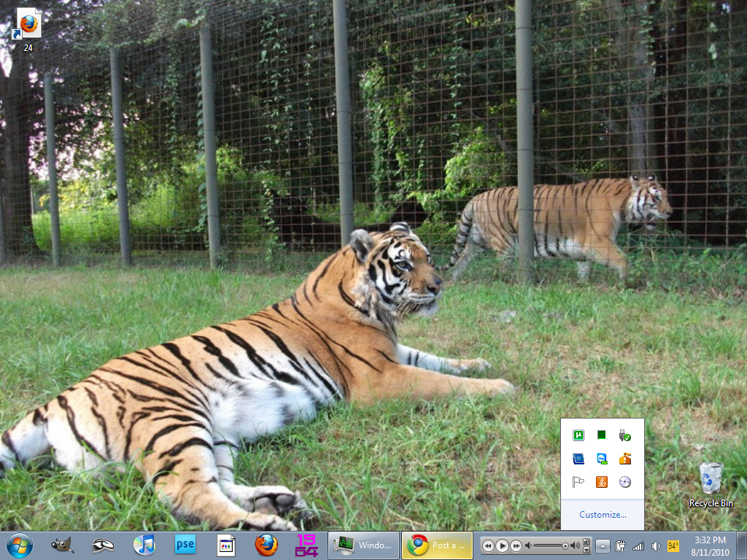Skip to next track in taskbar player

pyautogui.click(x=516, y=545)
